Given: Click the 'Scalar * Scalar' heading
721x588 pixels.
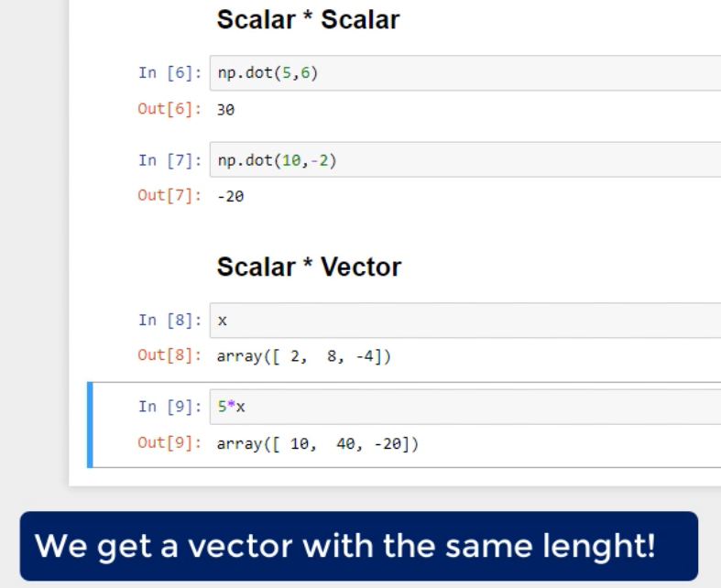Looking at the screenshot, I should click(307, 19).
